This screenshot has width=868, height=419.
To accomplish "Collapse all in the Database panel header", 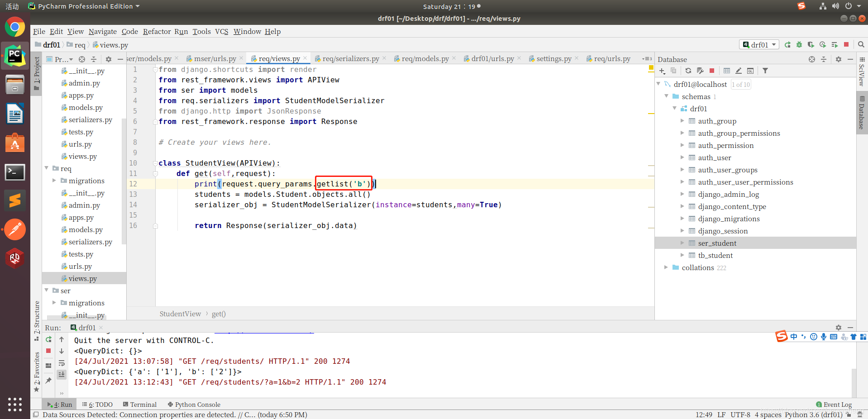I will (824, 59).
